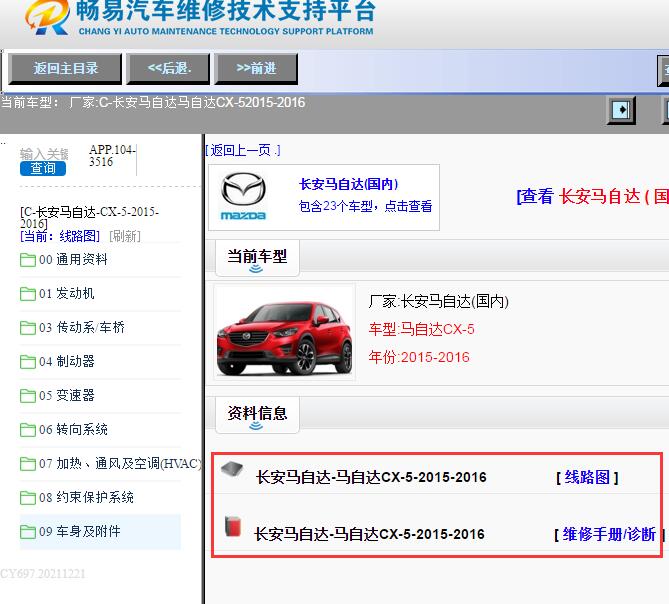Click folder icon next to 00 通用资料
The height and width of the screenshot is (604, 669).
tap(28, 260)
